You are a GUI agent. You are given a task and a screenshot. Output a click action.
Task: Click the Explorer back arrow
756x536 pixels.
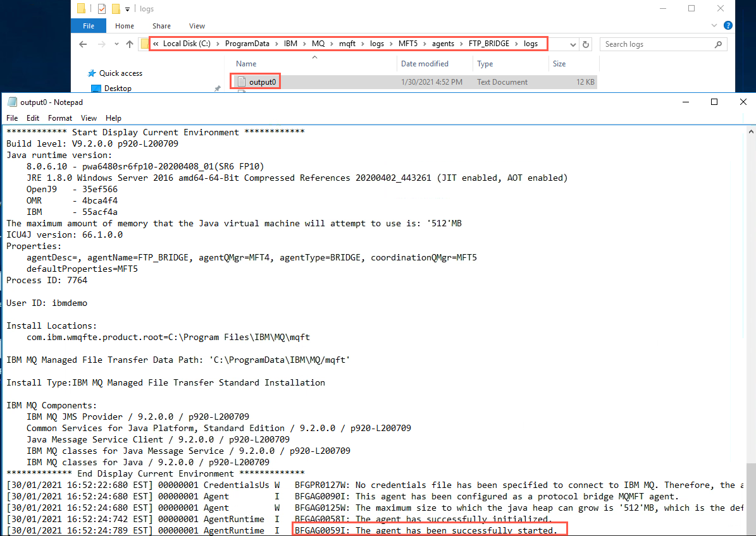(83, 44)
